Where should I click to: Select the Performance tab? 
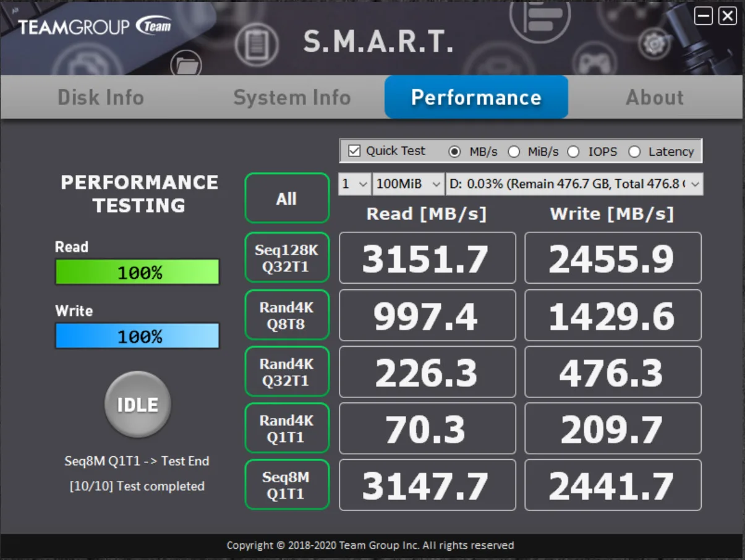pos(476,97)
